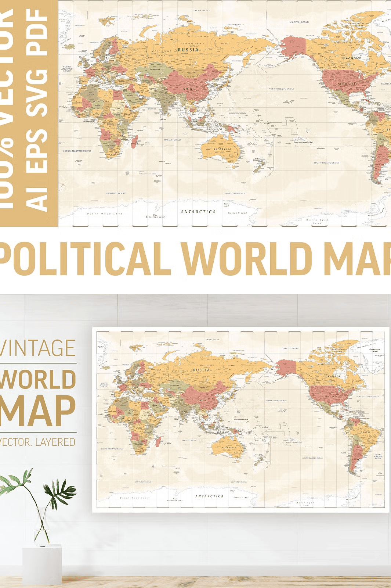Click the 'POLITICAL WORLD MAP' heading
The height and width of the screenshot is (588, 391).
point(195,258)
